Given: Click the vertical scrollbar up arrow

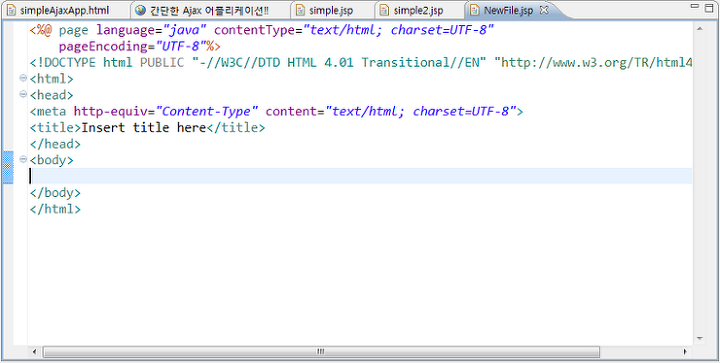Looking at the screenshot, I should tap(700, 29).
